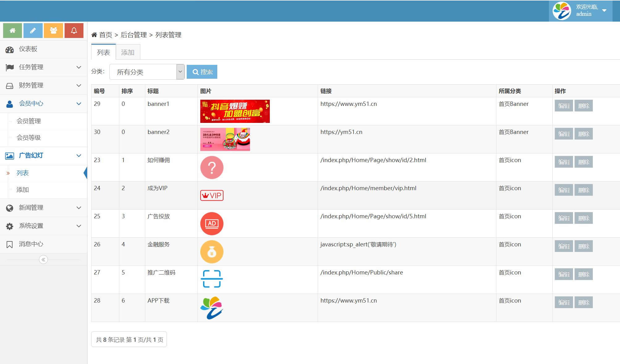Click 编辑 for the 推广二维码 row
The height and width of the screenshot is (364, 620).
tap(564, 274)
